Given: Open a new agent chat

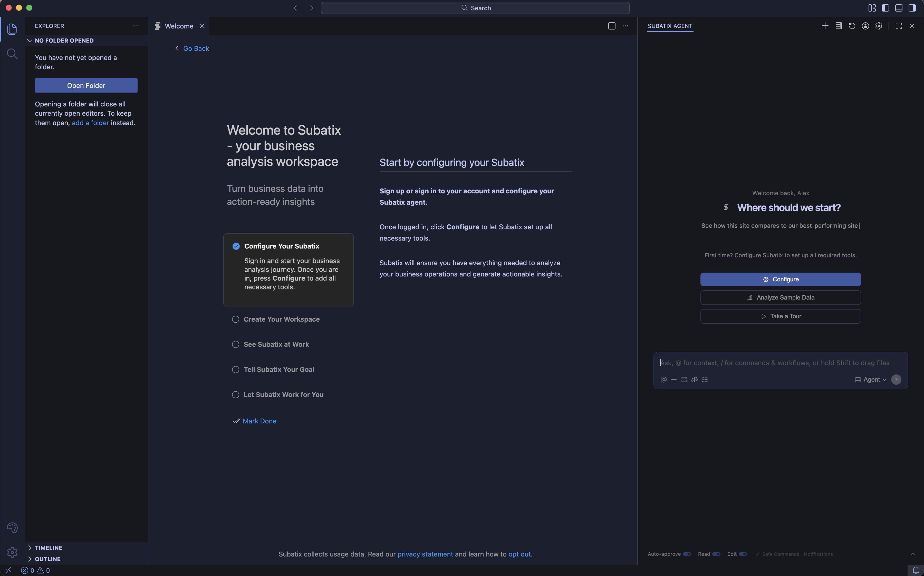Looking at the screenshot, I should 825,26.
